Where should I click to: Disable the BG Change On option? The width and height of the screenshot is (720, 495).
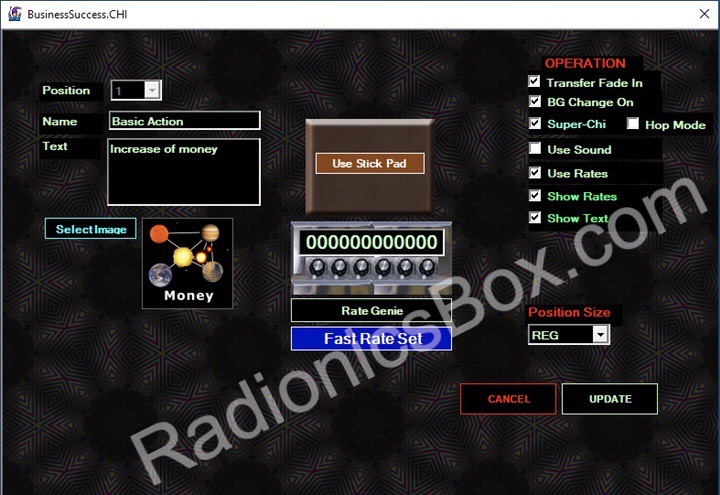click(x=535, y=102)
